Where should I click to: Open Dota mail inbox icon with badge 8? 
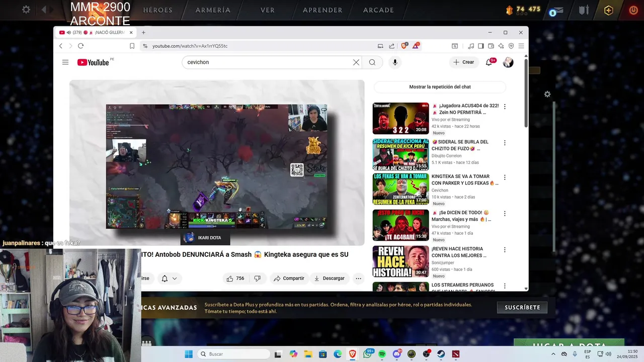point(557,10)
